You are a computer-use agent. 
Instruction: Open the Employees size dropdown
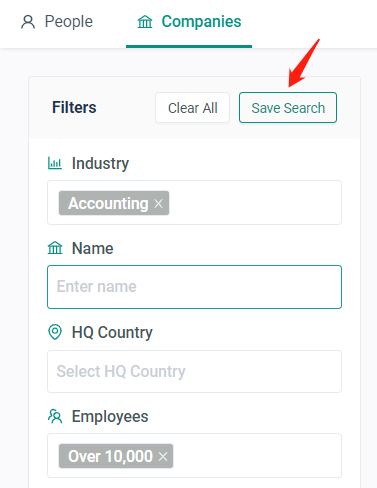195,455
